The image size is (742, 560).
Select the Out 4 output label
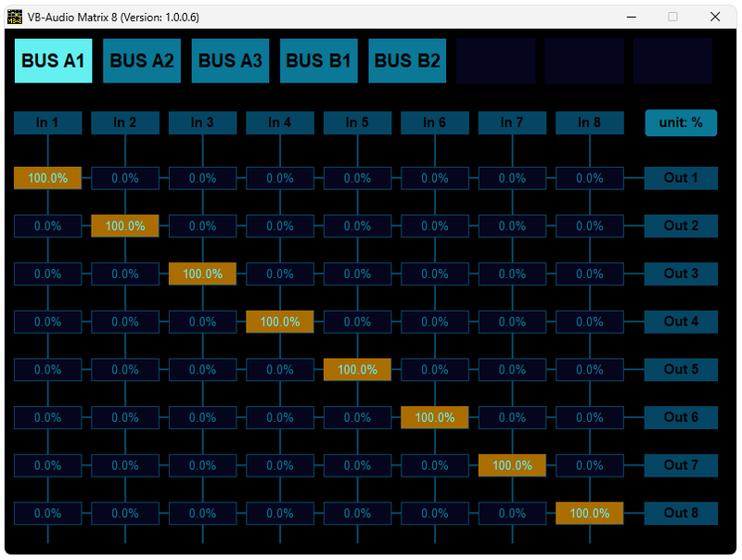(681, 322)
